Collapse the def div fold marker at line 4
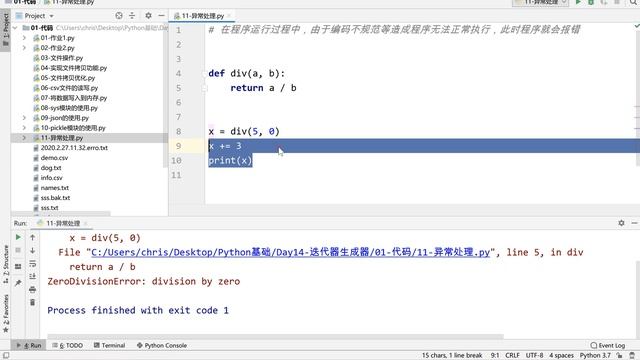Screen dimensions: 640x360 click(204, 74)
